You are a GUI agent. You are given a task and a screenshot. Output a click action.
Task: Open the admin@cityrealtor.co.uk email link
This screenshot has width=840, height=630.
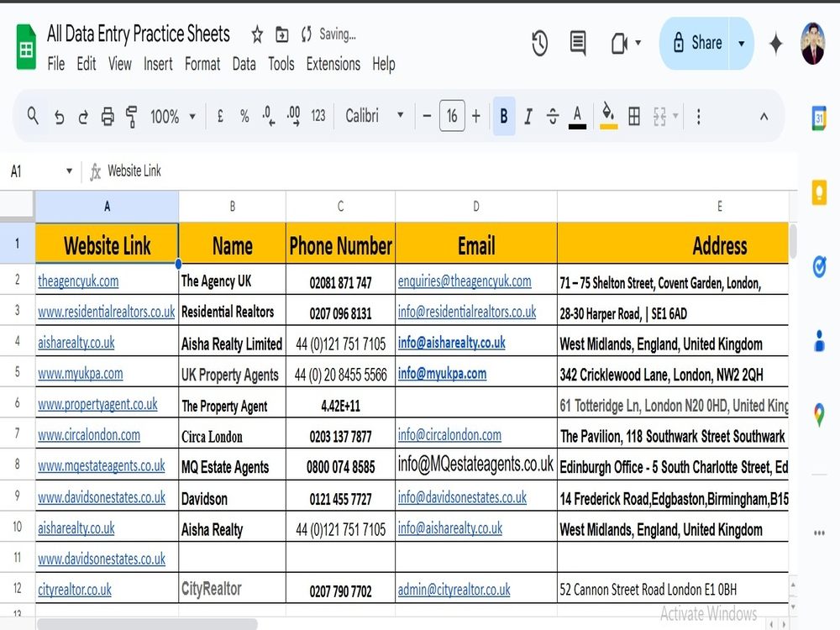pos(454,590)
